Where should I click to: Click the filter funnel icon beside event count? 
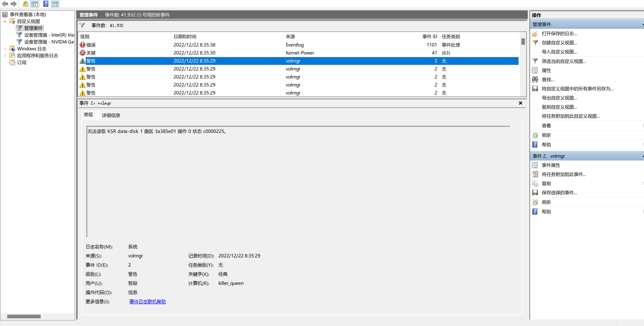tap(82, 25)
